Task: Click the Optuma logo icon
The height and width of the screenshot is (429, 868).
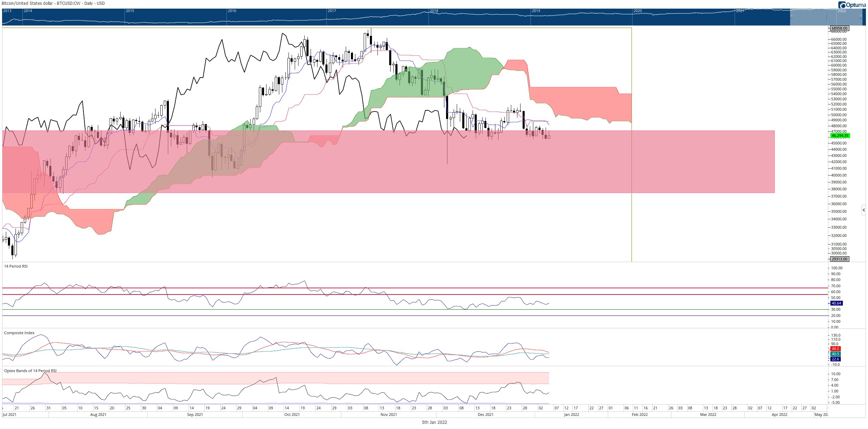Action: coord(841,5)
